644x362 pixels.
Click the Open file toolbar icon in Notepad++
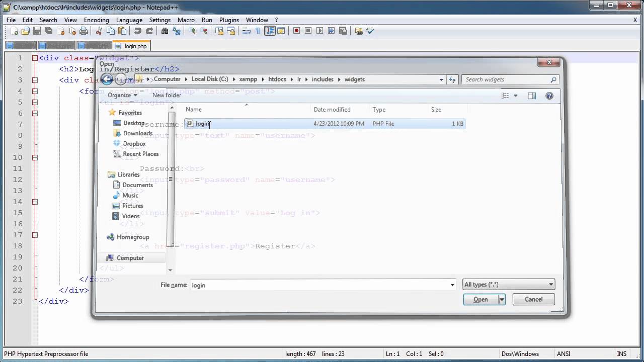click(x=26, y=31)
